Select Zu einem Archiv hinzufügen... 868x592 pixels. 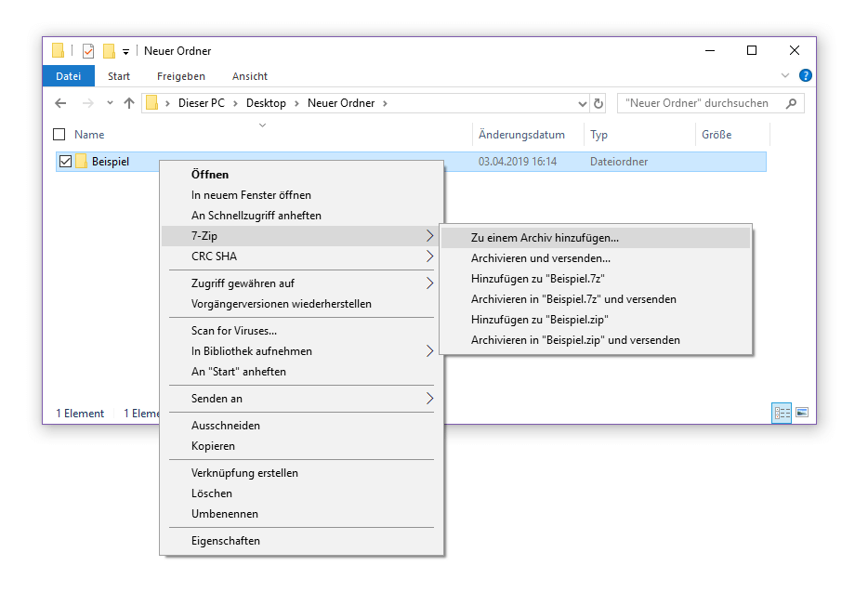click(596, 238)
